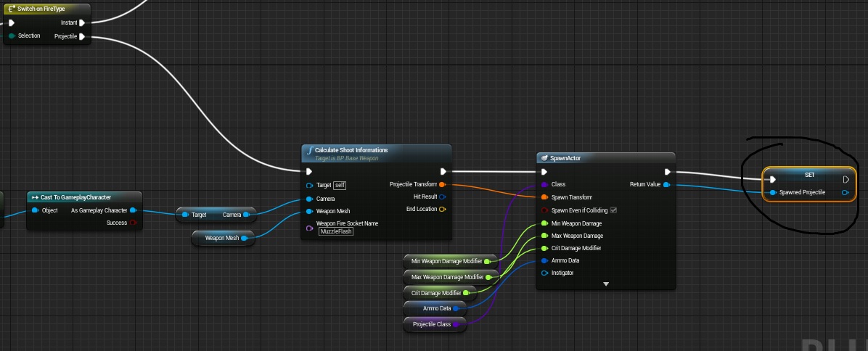Click the Class input pin on SpawnActor

(x=545, y=185)
